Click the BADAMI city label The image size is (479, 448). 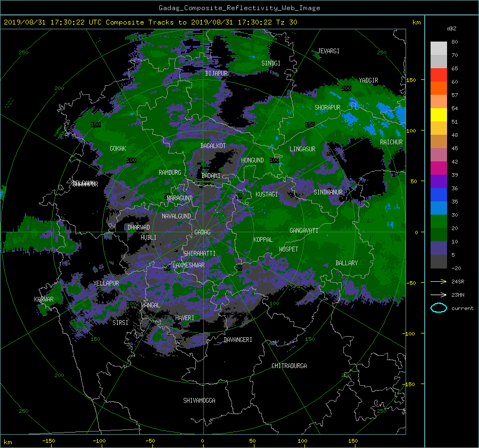point(211,176)
